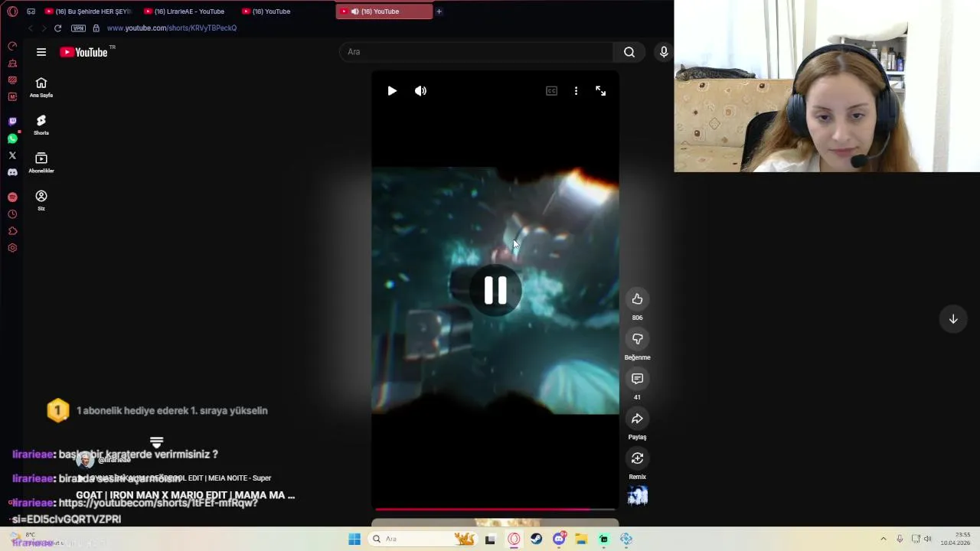The width and height of the screenshot is (980, 551).
Task: Open the comments (41)
Action: coord(637,379)
